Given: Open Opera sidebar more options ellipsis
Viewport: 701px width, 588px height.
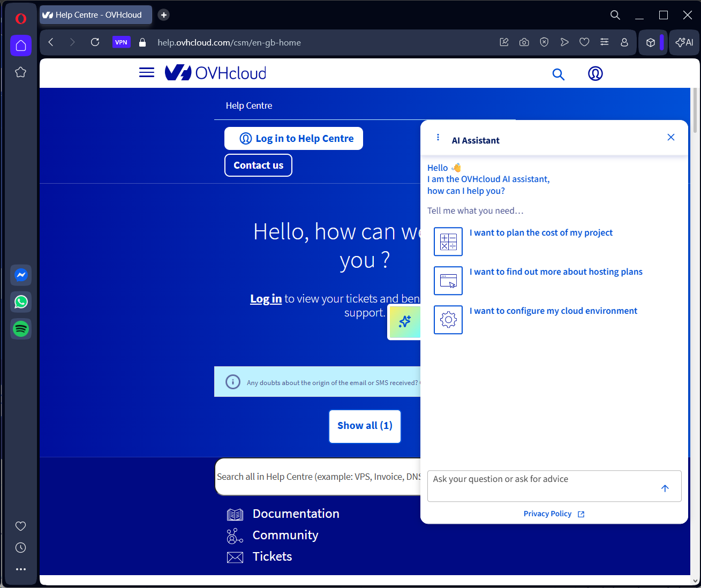Looking at the screenshot, I should coord(21,569).
